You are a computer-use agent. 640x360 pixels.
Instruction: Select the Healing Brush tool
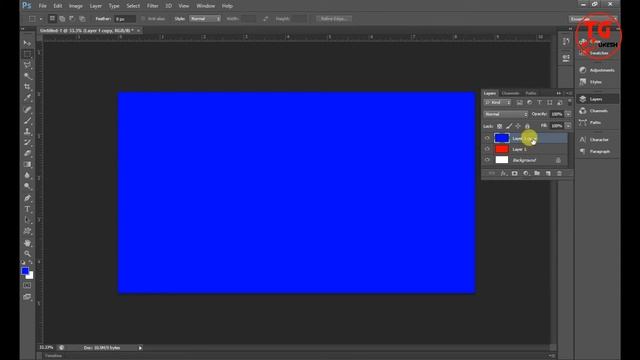coord(27,109)
